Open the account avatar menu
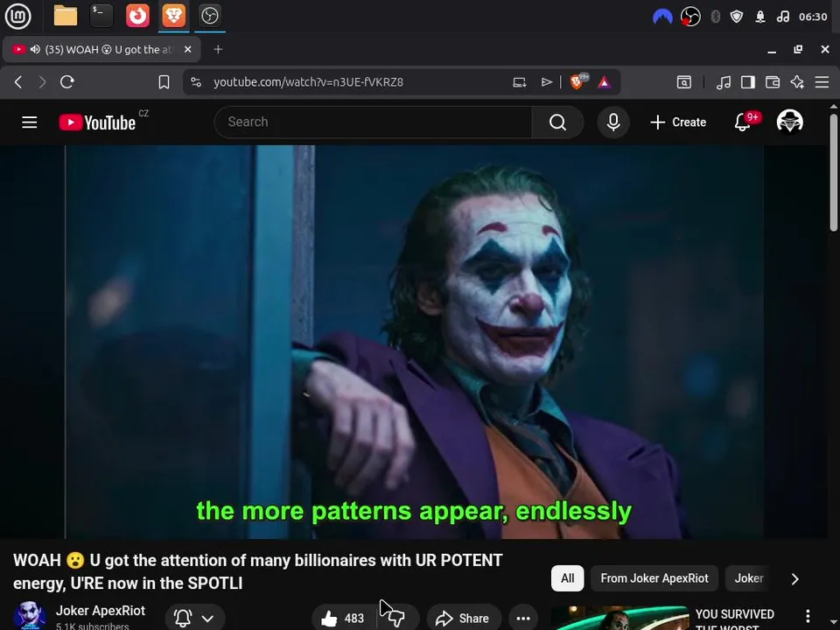 [x=789, y=122]
